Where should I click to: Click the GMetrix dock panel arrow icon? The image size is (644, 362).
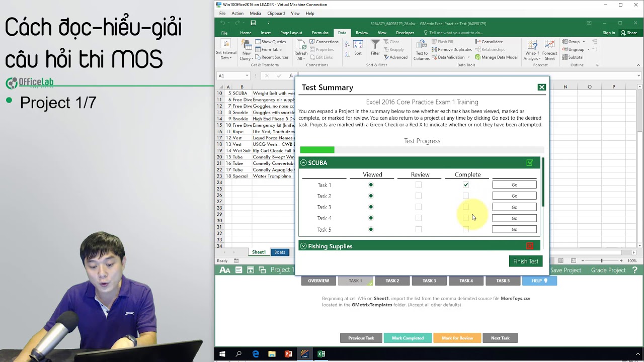click(x=250, y=270)
